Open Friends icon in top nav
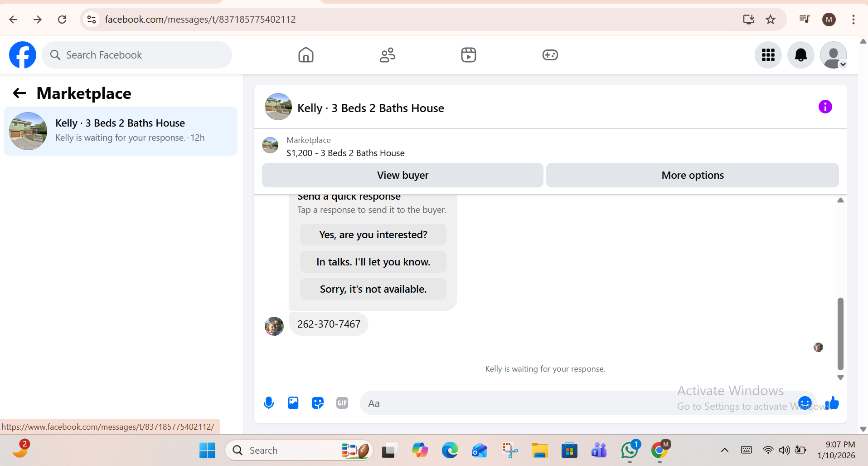Image resolution: width=868 pixels, height=466 pixels. click(388, 55)
